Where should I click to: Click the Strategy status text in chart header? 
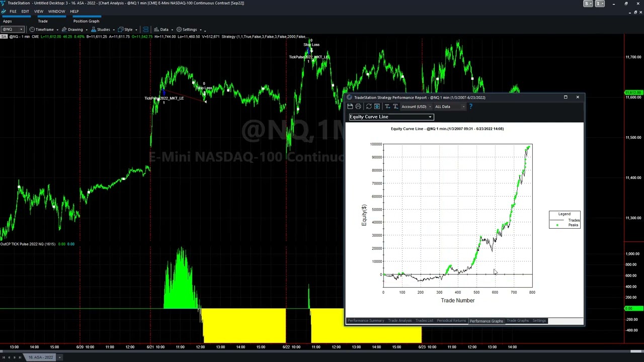pyautogui.click(x=264, y=37)
